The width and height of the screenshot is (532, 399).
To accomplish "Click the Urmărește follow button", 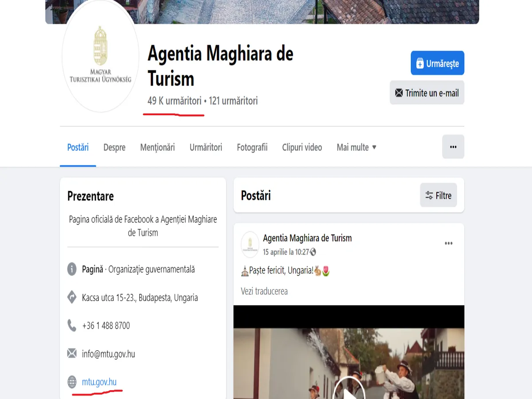I will point(437,63).
